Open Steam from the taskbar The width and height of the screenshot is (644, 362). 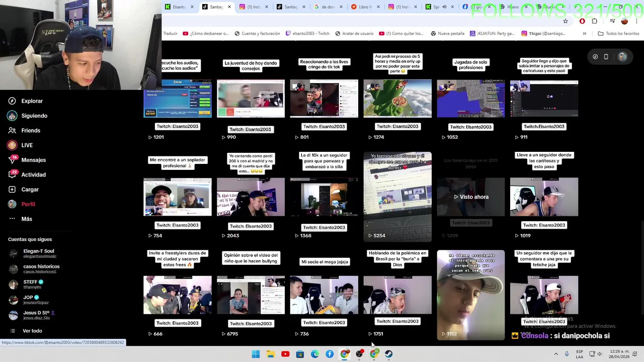pos(388,354)
